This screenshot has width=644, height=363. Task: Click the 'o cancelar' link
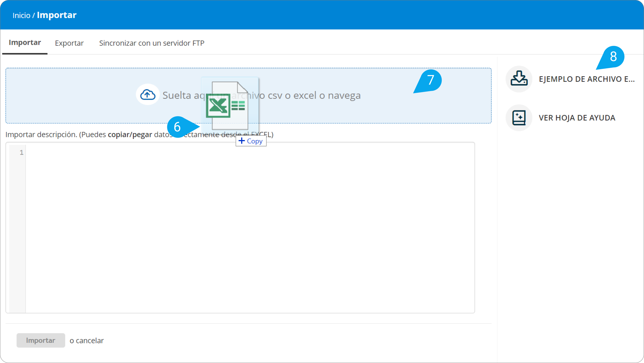coord(87,340)
